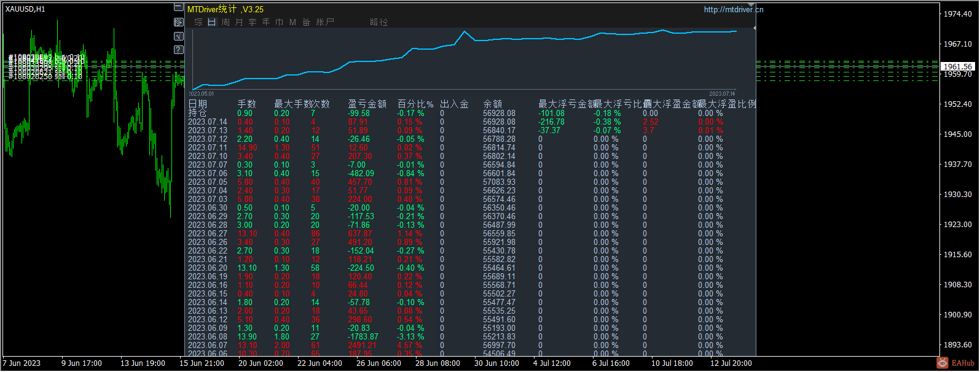980x372 pixels.
Task: Click the -482.09 profit/loss value
Action: point(361,174)
